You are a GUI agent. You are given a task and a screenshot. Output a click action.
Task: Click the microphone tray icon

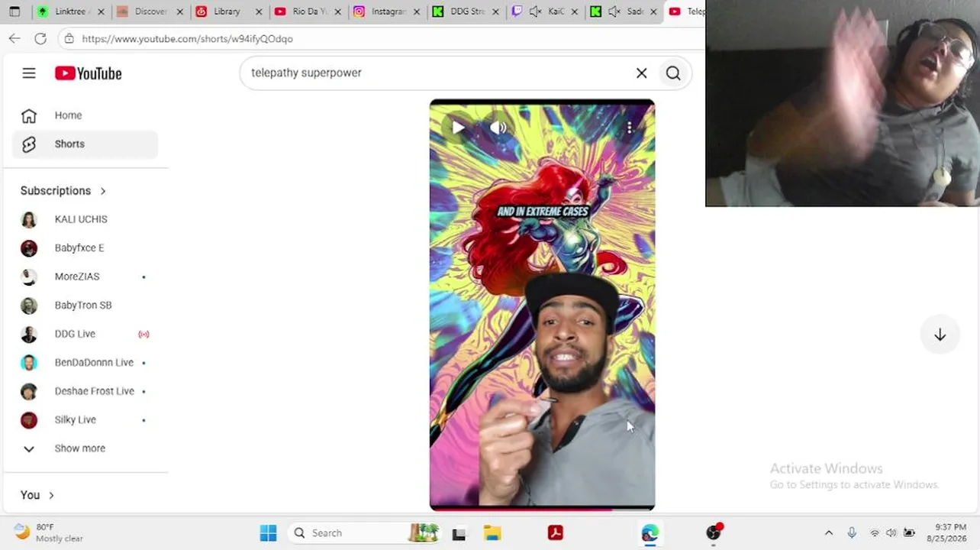(852, 533)
